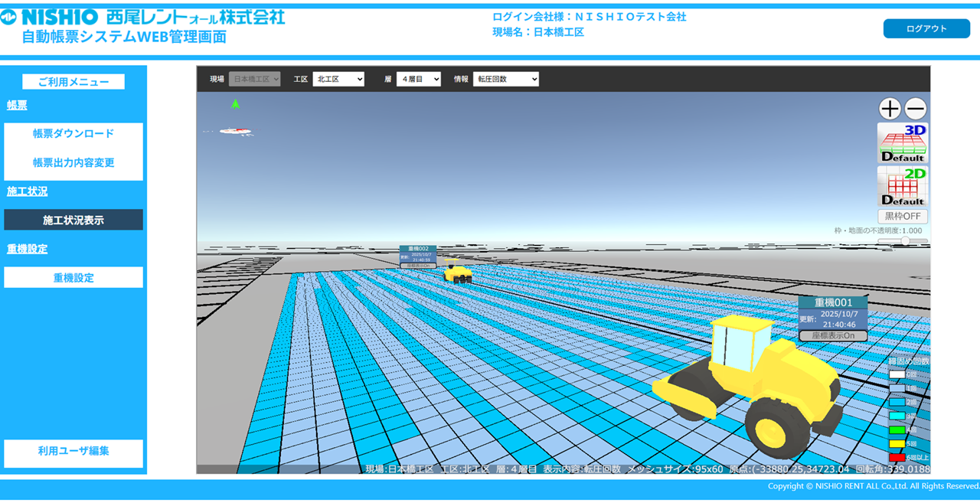
Task: Open the 工区 section dropdown showing 北工区
Action: pyautogui.click(x=338, y=79)
